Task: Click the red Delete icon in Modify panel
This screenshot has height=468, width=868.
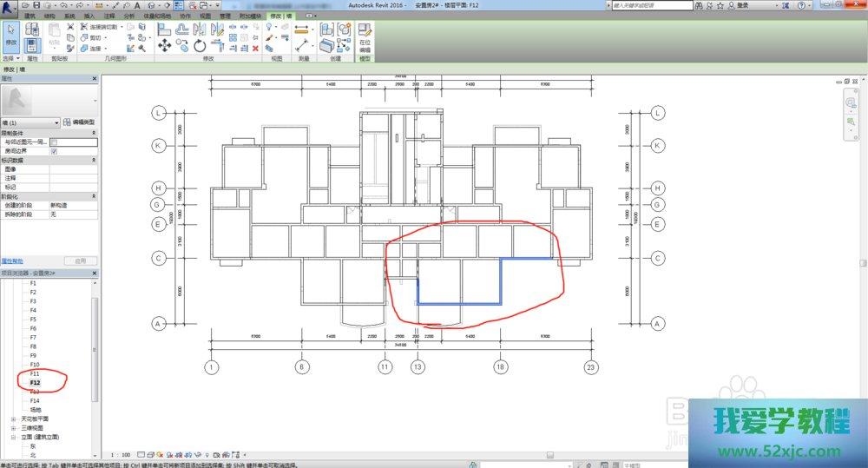Action: pyautogui.click(x=255, y=49)
